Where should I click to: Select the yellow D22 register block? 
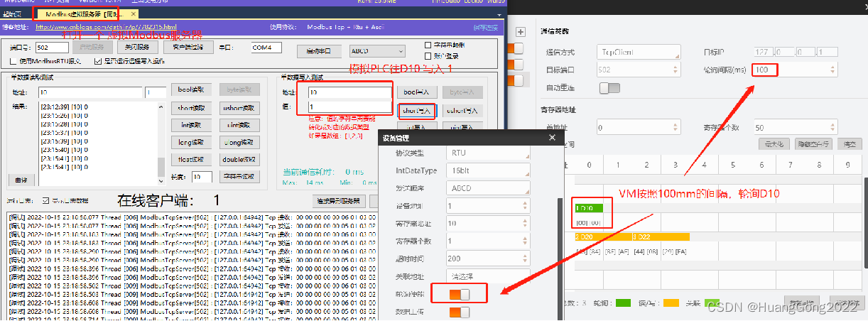point(661,236)
